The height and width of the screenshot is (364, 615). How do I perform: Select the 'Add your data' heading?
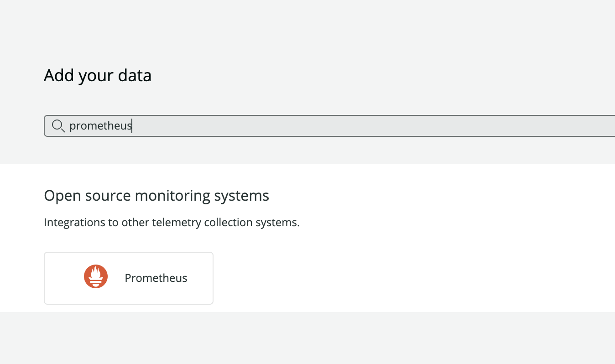[x=98, y=75]
